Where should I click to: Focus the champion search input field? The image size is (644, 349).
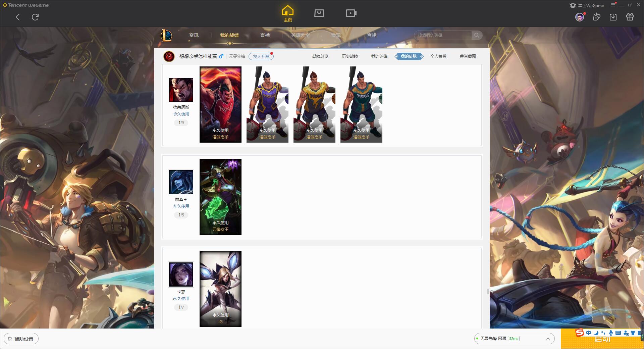443,35
